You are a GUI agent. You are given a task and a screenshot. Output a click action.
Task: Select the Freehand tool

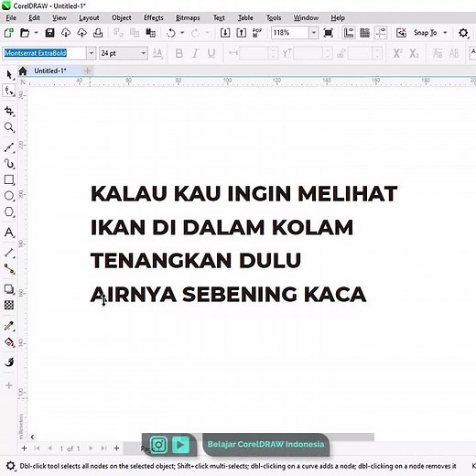[9, 147]
